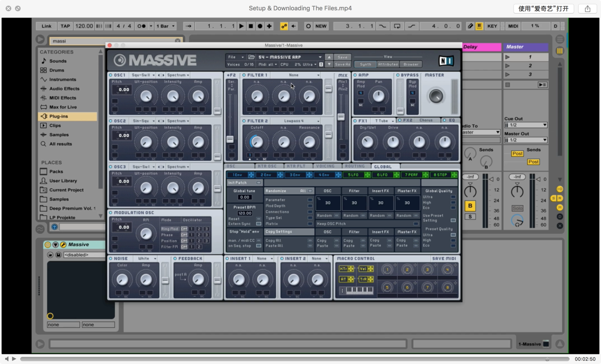This screenshot has width=601, height=364.
Task: Click the share icon in player window
Action: pyautogui.click(x=587, y=8)
